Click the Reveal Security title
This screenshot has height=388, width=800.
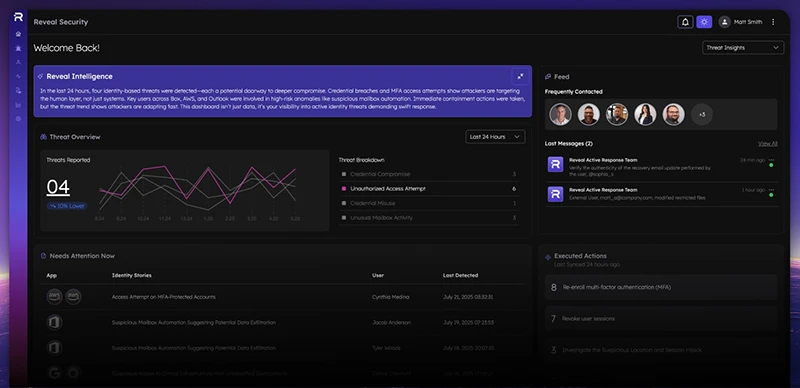tap(61, 22)
